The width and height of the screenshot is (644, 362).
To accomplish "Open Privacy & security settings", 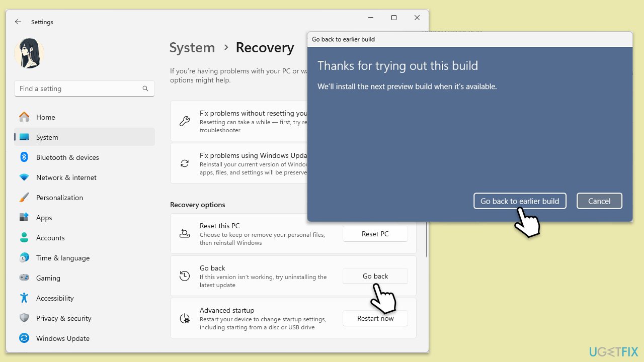I will click(x=63, y=318).
